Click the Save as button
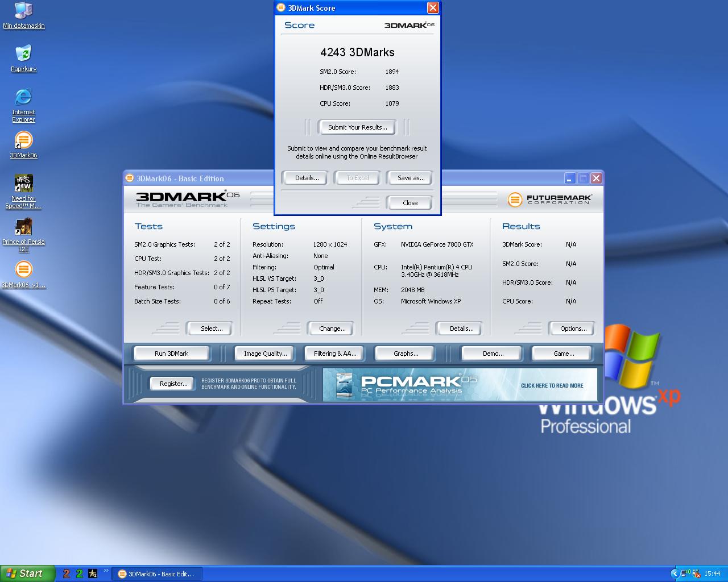728x582 pixels. 411,178
